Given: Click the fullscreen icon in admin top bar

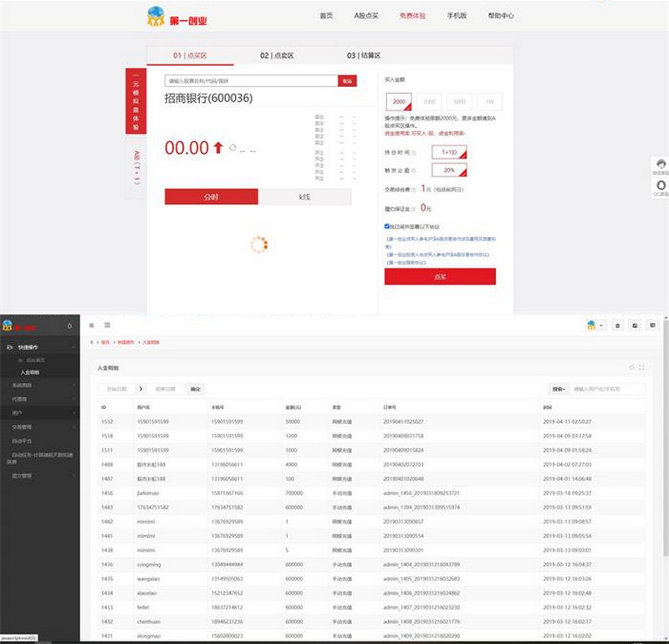Looking at the screenshot, I should click(x=635, y=325).
